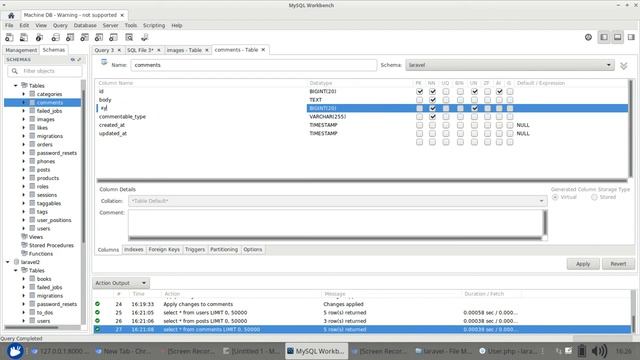Open the system start menu icon

[15, 351]
